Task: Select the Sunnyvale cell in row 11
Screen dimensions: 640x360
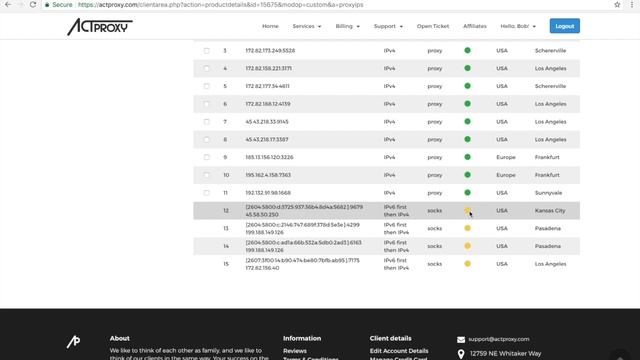Action: 548,193
